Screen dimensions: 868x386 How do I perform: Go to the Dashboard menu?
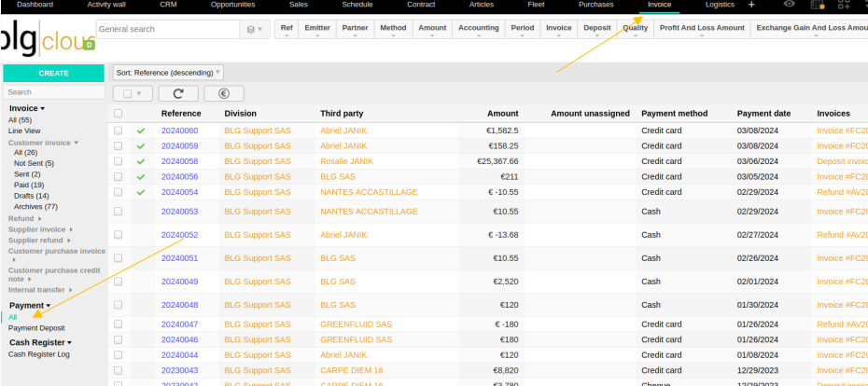[x=35, y=5]
